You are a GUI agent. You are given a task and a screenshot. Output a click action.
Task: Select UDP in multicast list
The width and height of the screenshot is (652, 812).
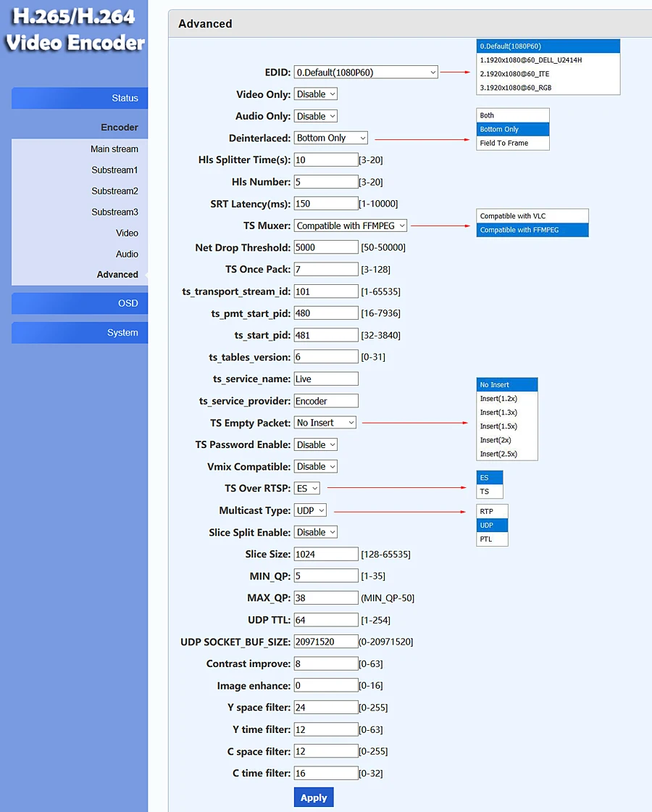pyautogui.click(x=492, y=525)
